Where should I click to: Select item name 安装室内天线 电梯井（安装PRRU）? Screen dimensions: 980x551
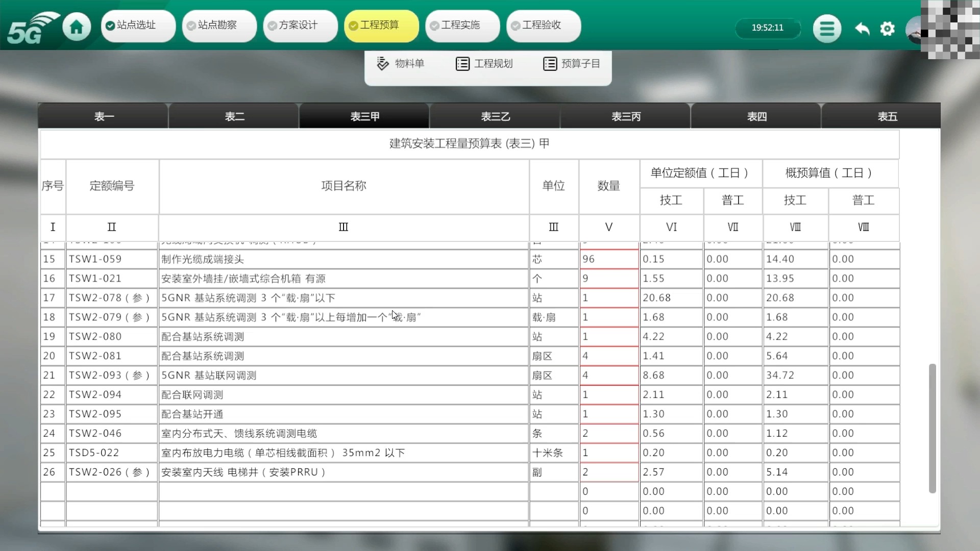tap(243, 472)
